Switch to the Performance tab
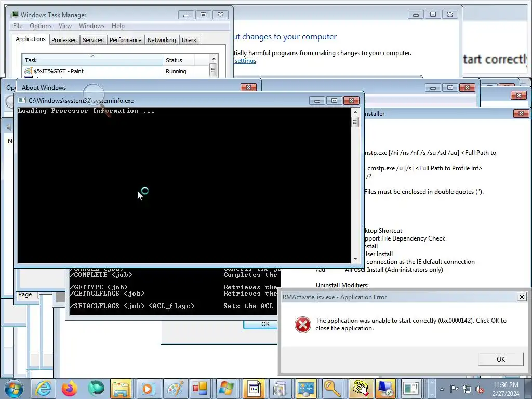This screenshot has height=399, width=532. pyautogui.click(x=126, y=40)
